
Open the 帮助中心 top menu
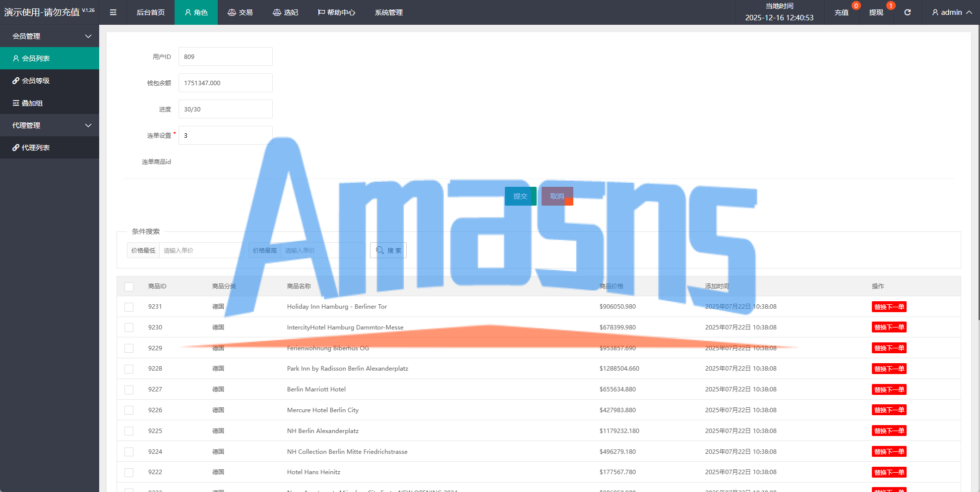(x=336, y=12)
